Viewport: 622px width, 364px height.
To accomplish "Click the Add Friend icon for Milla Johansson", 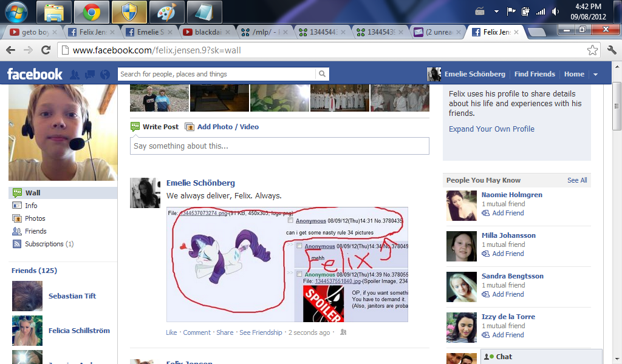I will pyautogui.click(x=485, y=254).
